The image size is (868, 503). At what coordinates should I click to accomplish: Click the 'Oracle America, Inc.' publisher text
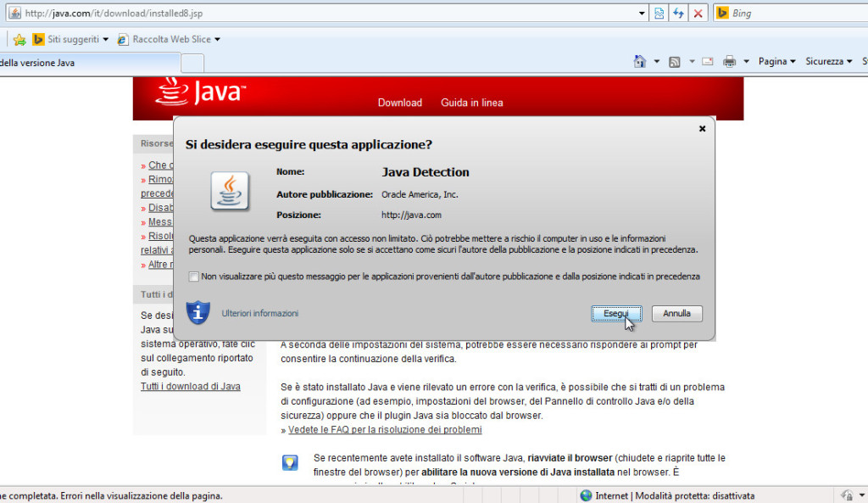coord(420,194)
